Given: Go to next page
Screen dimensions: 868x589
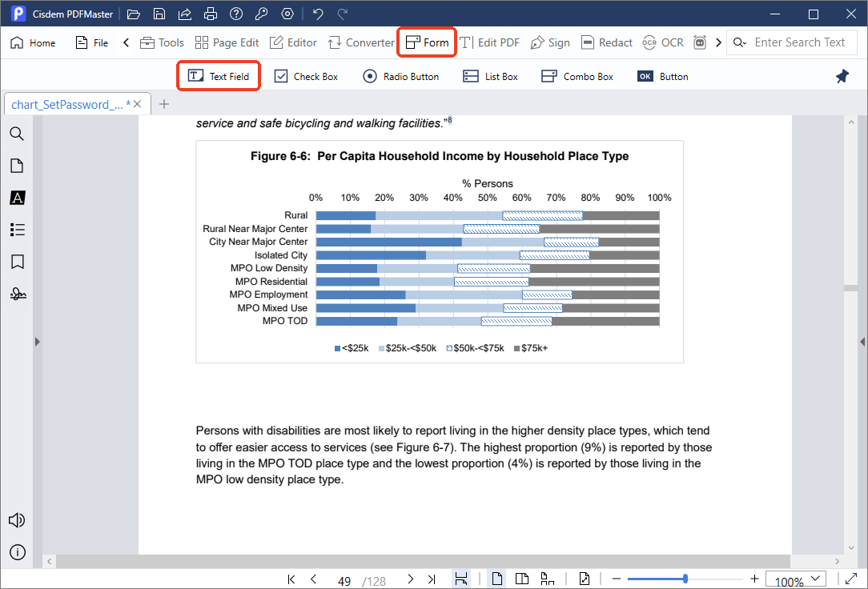Looking at the screenshot, I should coord(410,579).
